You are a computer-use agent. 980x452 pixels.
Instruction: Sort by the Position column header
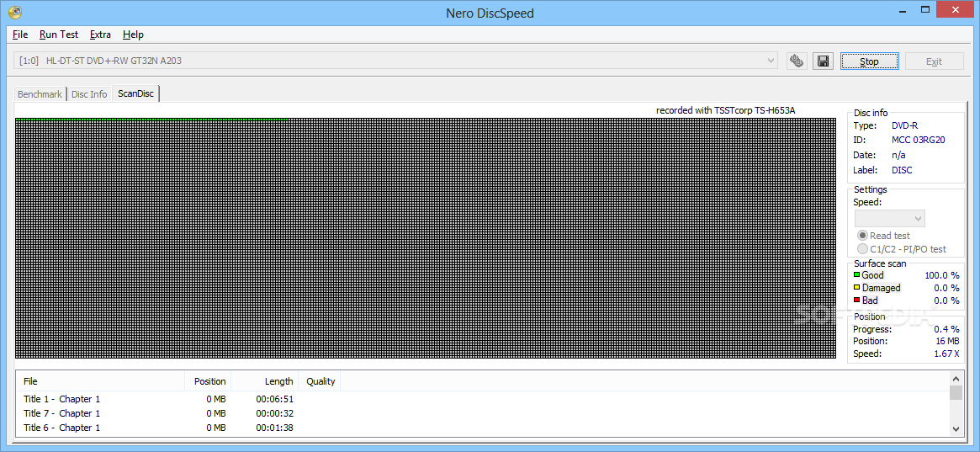tap(208, 381)
